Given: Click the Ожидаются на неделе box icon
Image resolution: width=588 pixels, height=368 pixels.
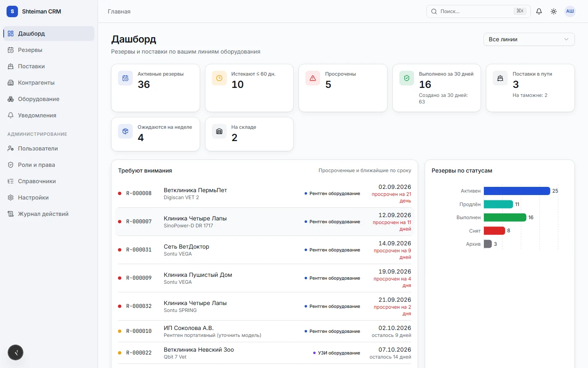Looking at the screenshot, I should (125, 131).
